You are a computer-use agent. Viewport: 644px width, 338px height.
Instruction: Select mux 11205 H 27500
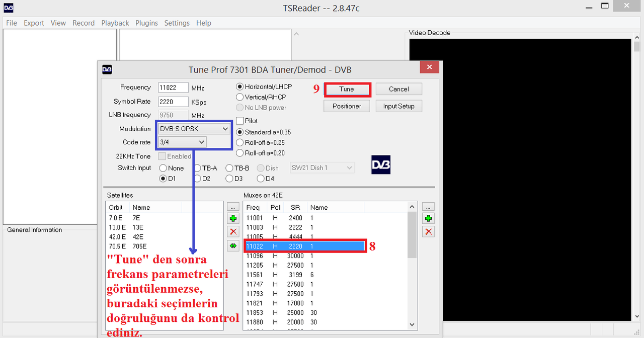(326, 265)
